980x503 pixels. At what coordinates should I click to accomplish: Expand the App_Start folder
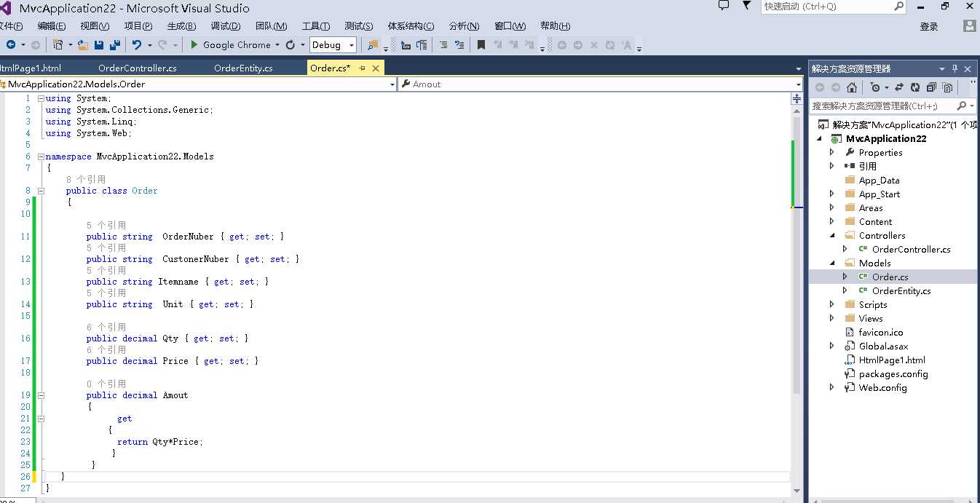(832, 194)
